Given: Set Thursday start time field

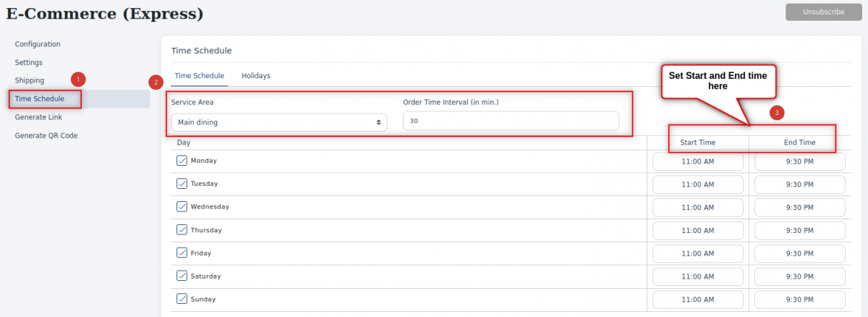Looking at the screenshot, I should [698, 231].
